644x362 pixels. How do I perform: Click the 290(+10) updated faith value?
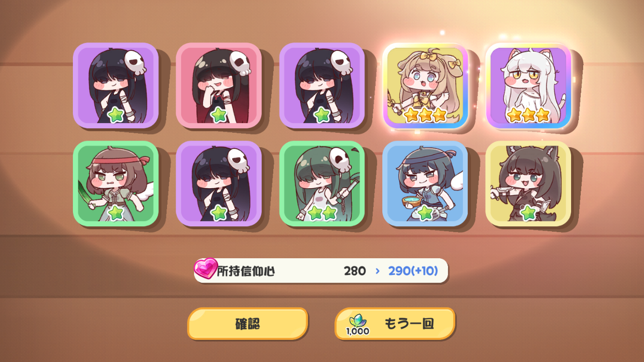[x=413, y=271]
